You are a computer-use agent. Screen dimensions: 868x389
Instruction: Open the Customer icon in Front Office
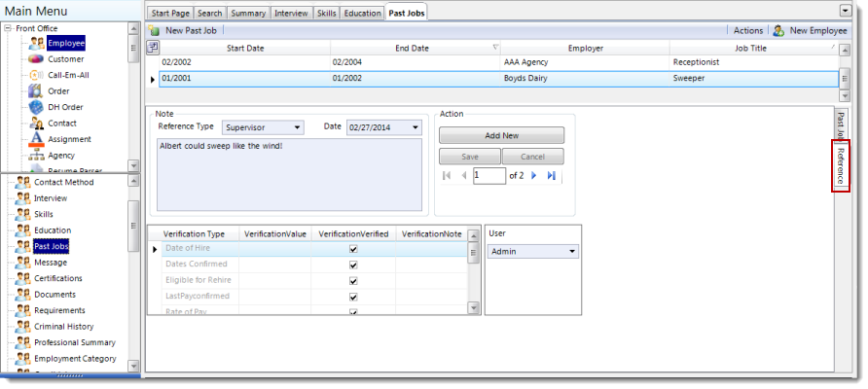(x=36, y=59)
